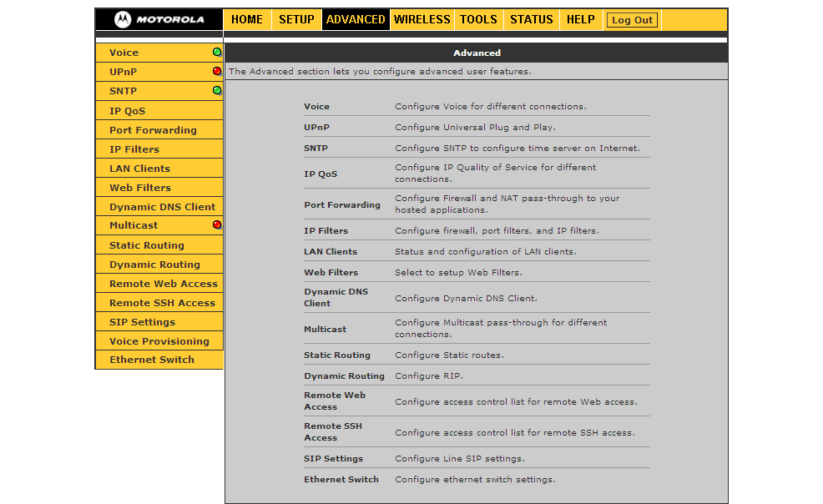Click text 'Configure Static routes.'
Screen dimensions: 823x504
tap(449, 355)
